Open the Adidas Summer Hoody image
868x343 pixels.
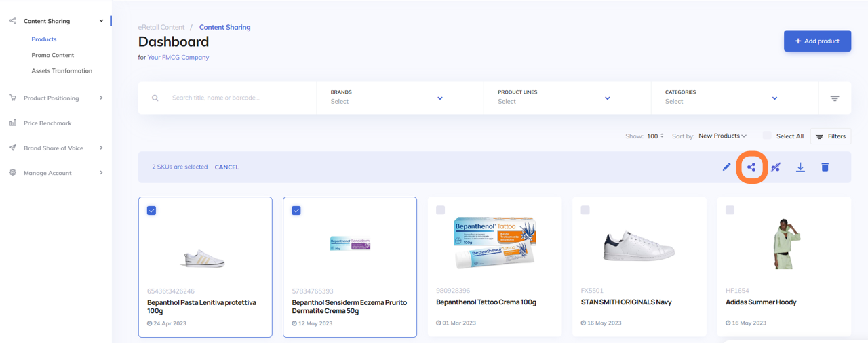[787, 244]
